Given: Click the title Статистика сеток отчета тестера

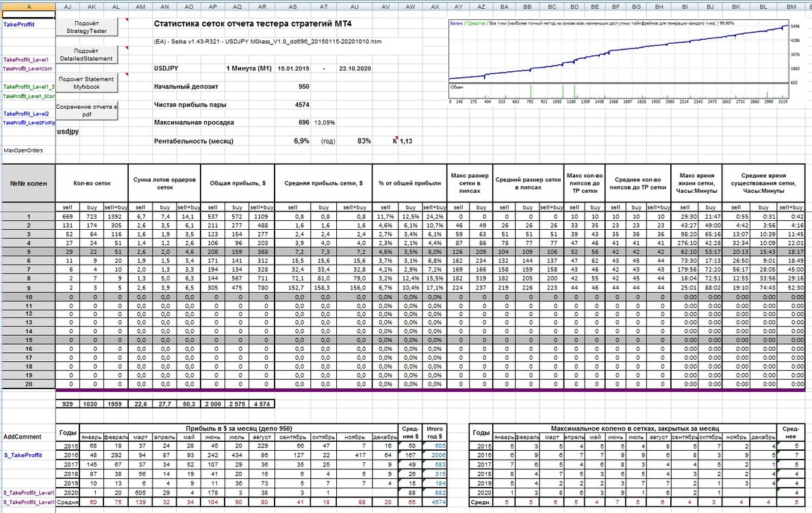Looking at the screenshot, I should (253, 24).
